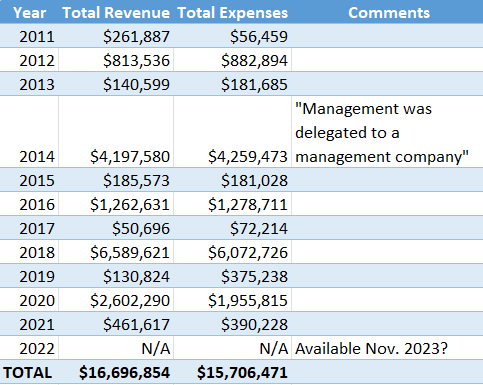Screen dimensions: 483x385
Task: Select the Total Expenses column header
Action: [x=232, y=12]
